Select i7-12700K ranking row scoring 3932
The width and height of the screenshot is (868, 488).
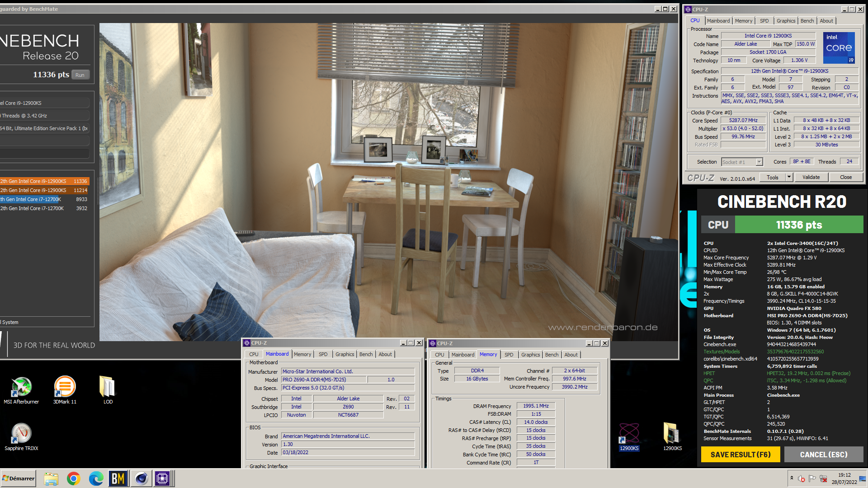(44, 208)
